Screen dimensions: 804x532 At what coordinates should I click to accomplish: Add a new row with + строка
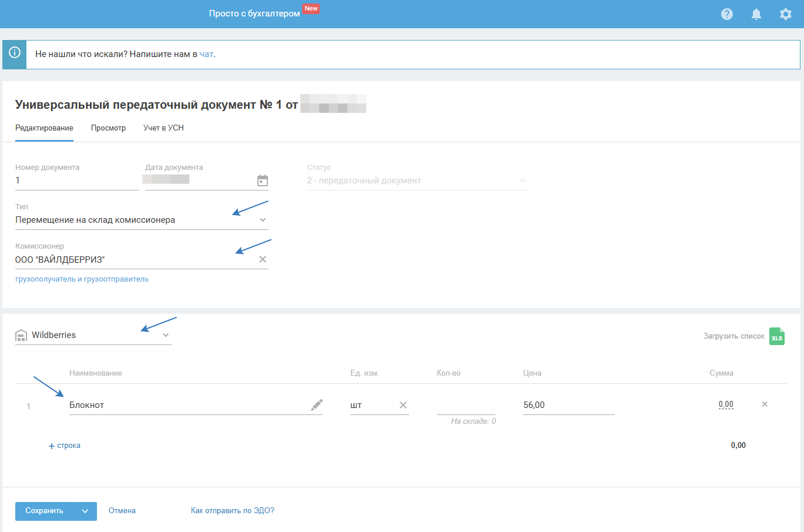64,446
